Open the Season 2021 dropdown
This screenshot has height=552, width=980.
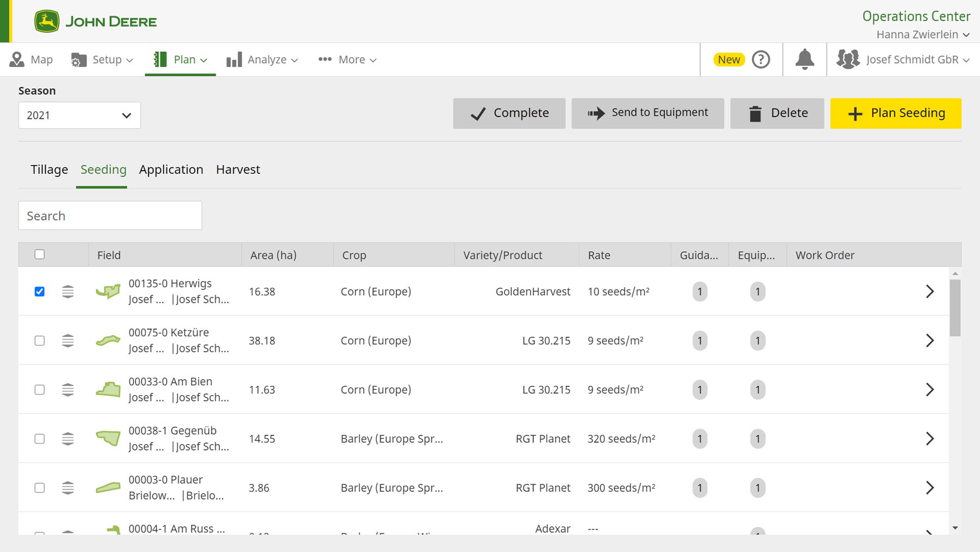[x=79, y=115]
